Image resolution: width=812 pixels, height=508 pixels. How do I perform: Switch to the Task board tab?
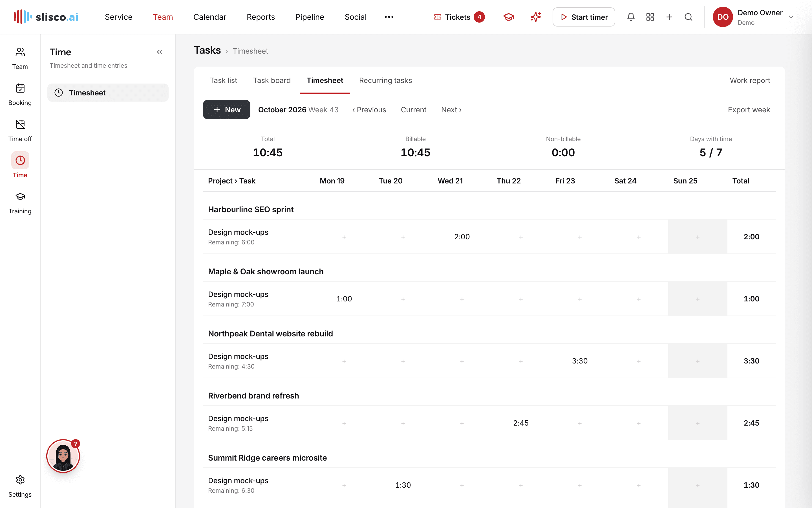point(272,80)
